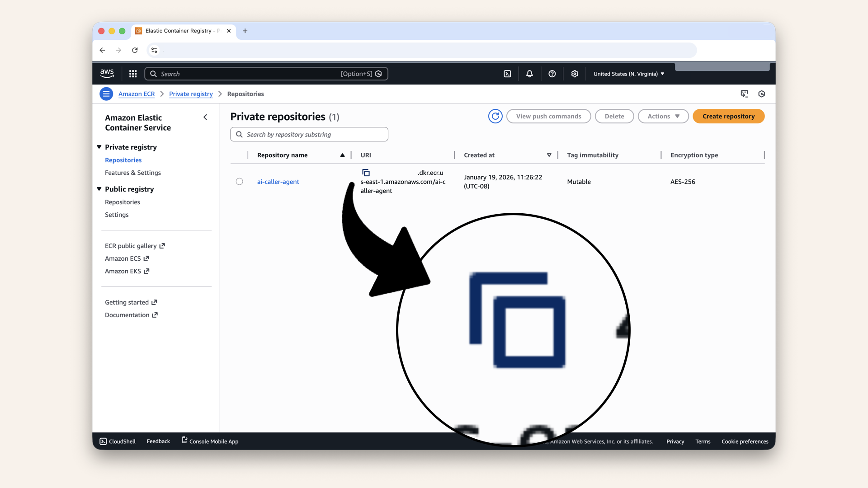Select the AWS logo to go home
868x488 pixels.
tap(107, 73)
